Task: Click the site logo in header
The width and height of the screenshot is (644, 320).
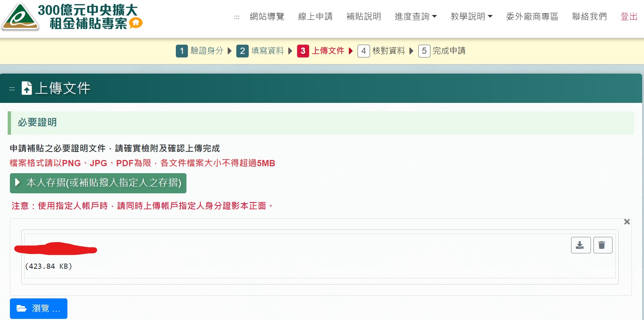Action: coord(20,17)
